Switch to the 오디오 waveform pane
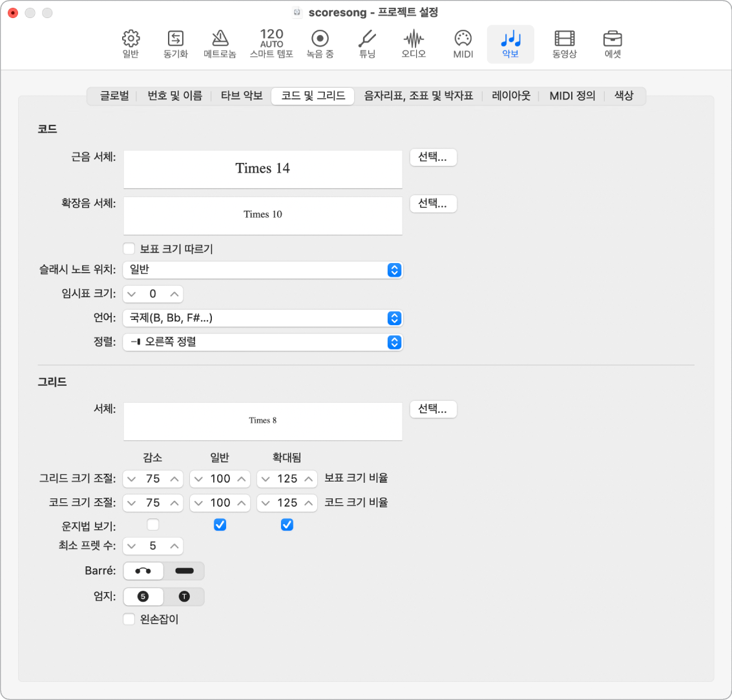Image resolution: width=732 pixels, height=700 pixels. click(413, 44)
